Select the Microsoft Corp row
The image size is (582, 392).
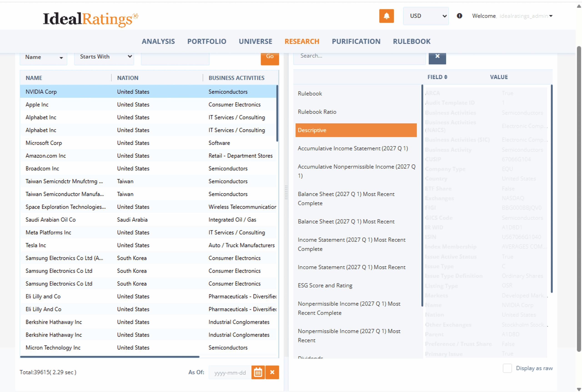coord(148,143)
